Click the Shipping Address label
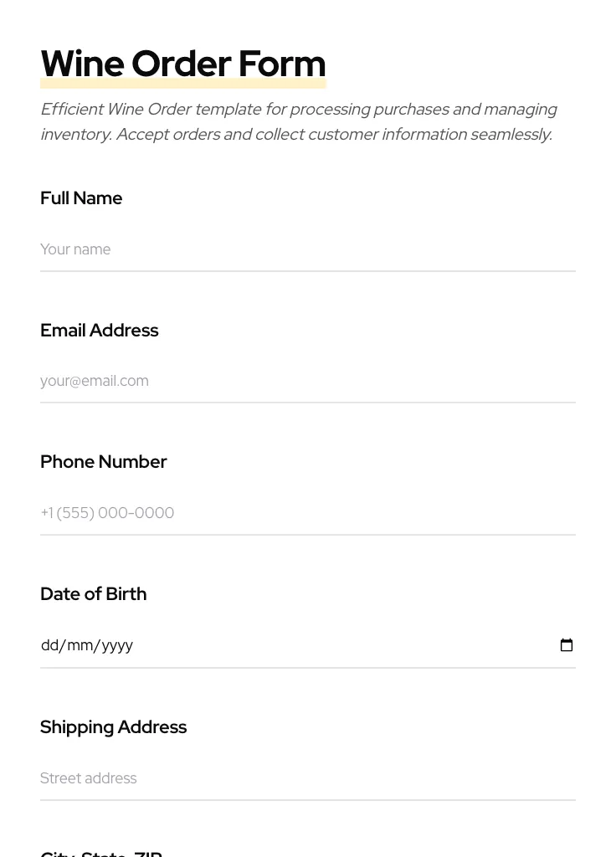 (x=113, y=727)
